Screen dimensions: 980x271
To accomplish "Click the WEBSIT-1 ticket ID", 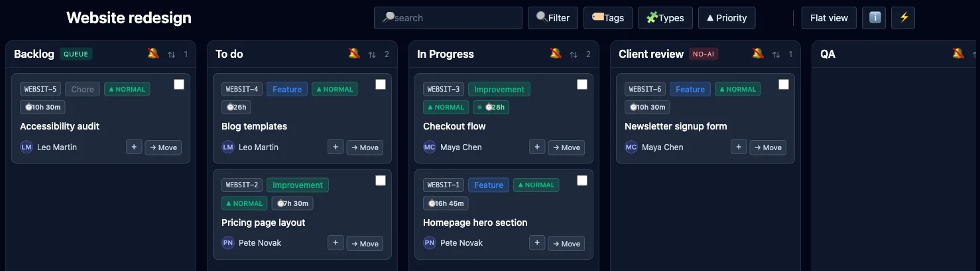I will pyautogui.click(x=444, y=185).
